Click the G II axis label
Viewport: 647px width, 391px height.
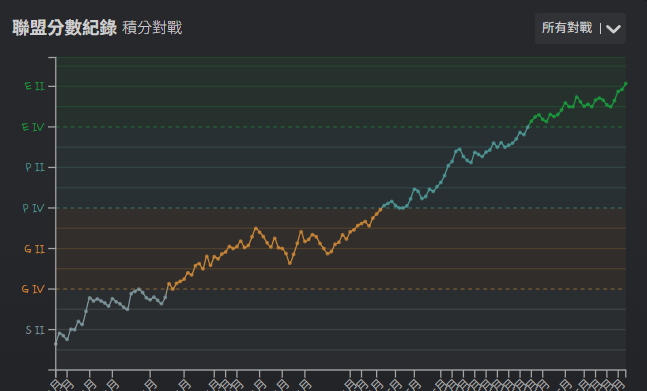[x=34, y=249]
